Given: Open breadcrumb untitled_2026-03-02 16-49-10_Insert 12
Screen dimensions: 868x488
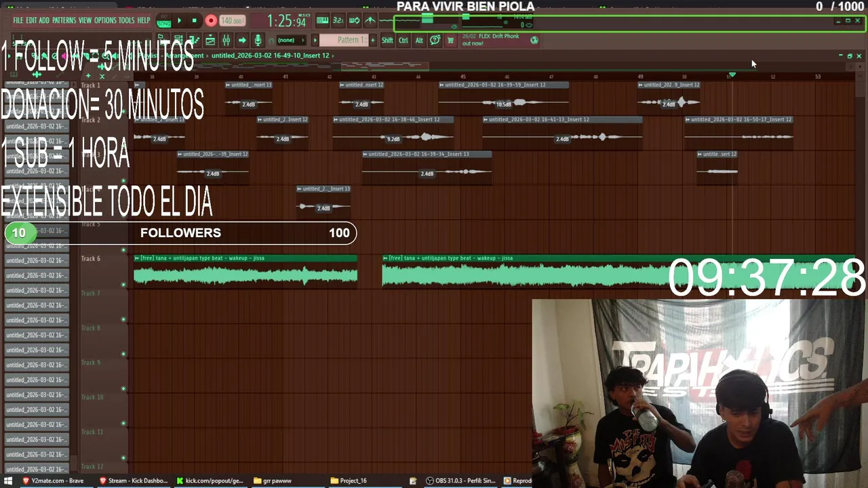Looking at the screenshot, I should pyautogui.click(x=271, y=56).
